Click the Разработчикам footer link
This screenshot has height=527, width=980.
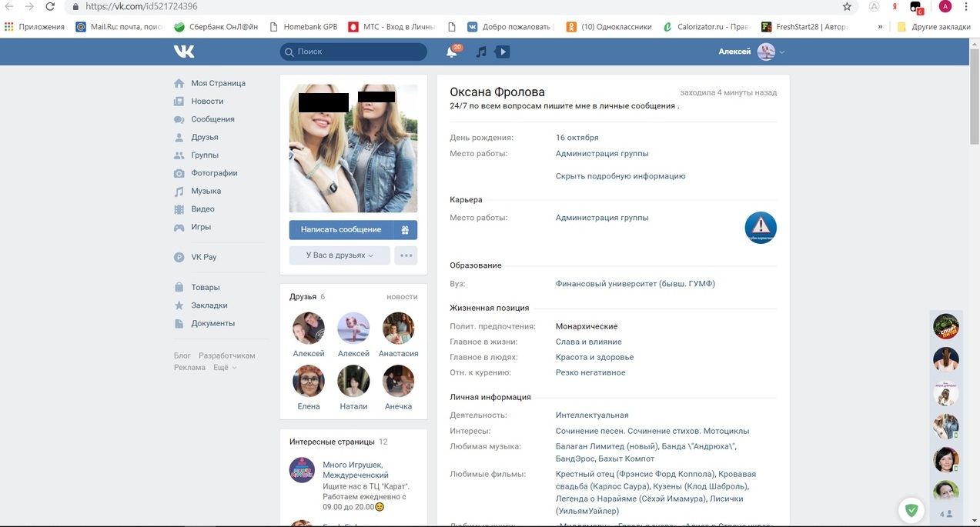[227, 355]
